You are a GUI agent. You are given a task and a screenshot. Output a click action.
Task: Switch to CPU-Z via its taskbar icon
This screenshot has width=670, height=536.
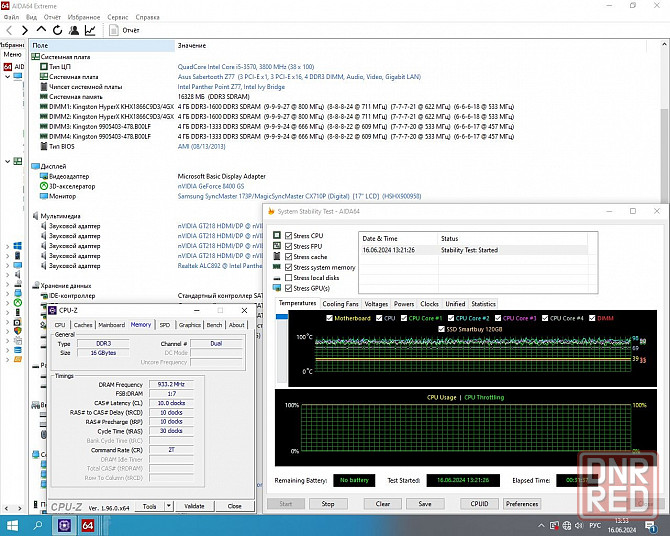click(x=64, y=525)
